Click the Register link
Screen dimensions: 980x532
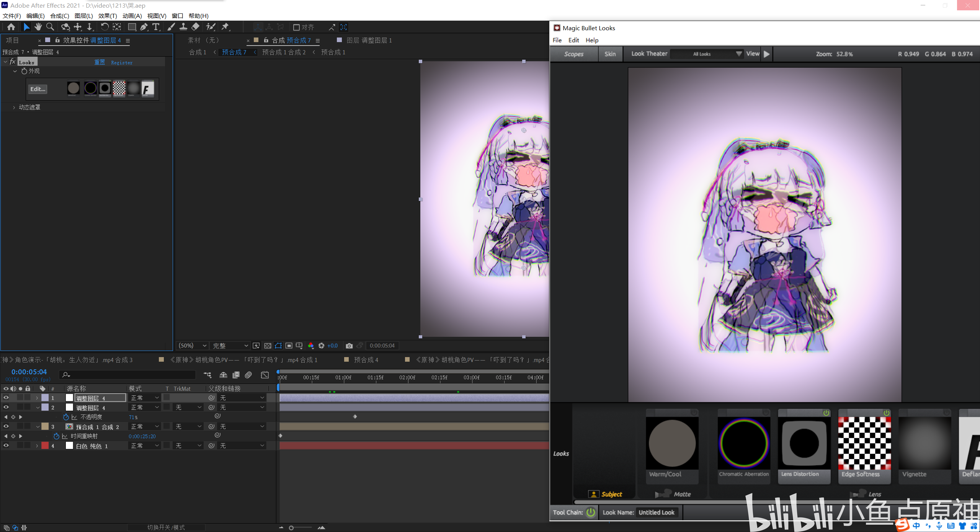(122, 62)
